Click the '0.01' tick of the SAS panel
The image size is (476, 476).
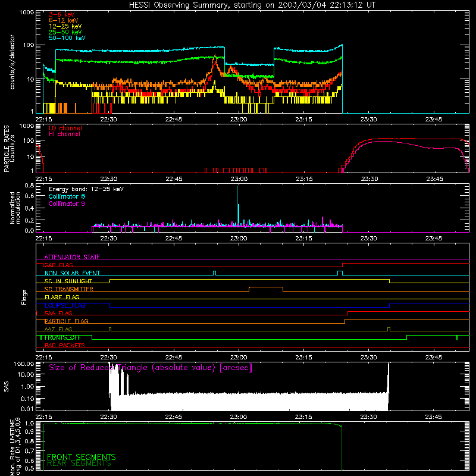pyautogui.click(x=28, y=409)
